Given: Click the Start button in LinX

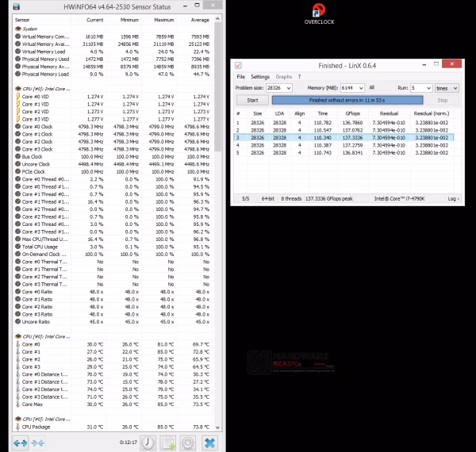Looking at the screenshot, I should (x=252, y=100).
